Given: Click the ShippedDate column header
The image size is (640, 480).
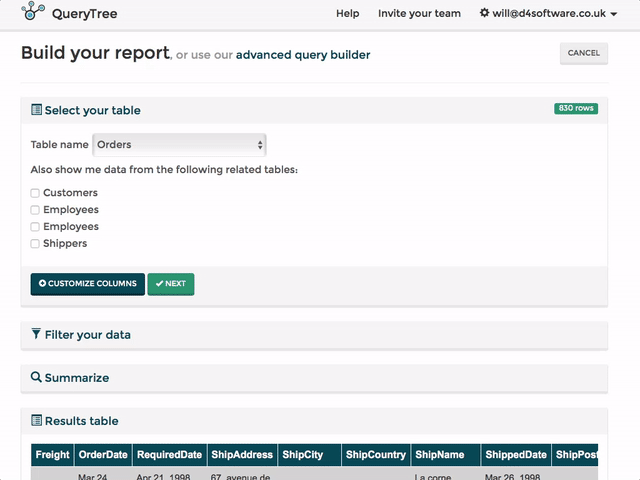Looking at the screenshot, I should [516, 455].
